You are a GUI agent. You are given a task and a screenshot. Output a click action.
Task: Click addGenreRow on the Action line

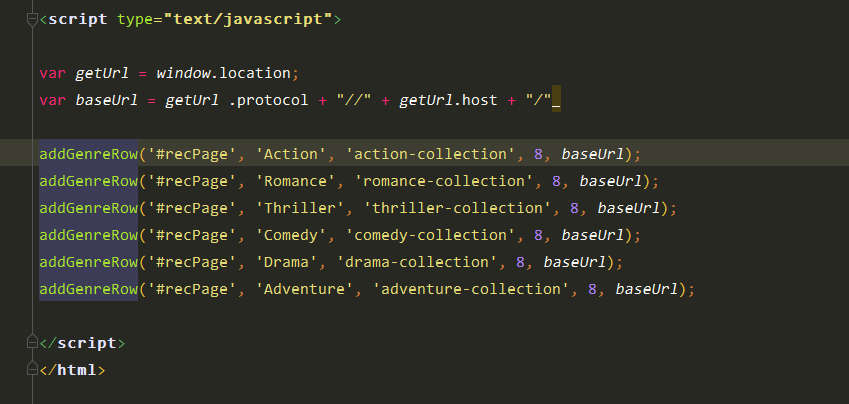(89, 154)
